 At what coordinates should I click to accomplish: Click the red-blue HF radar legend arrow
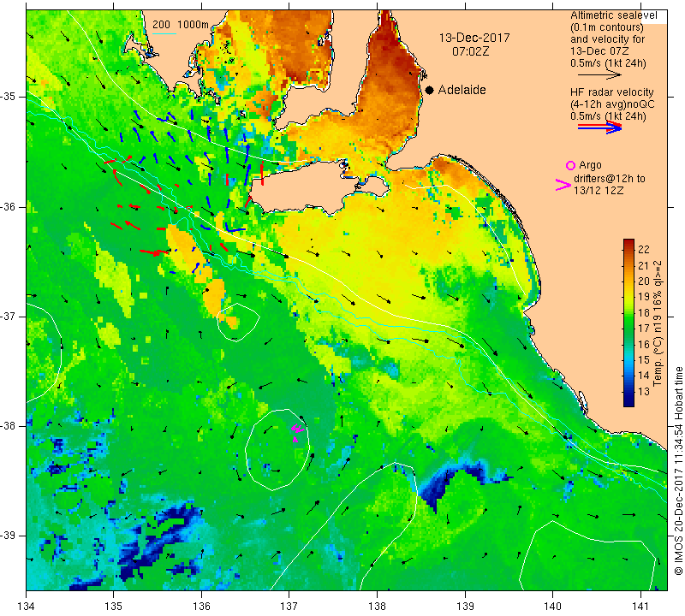pyautogui.click(x=599, y=127)
